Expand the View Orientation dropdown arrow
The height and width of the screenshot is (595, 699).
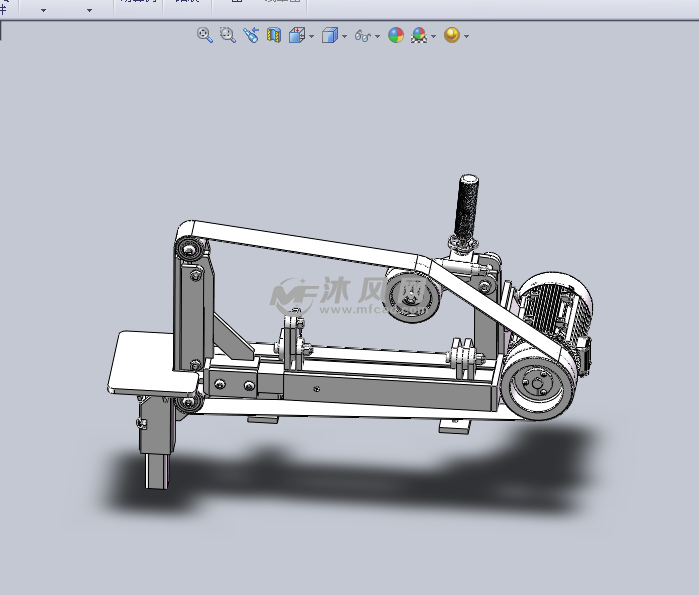312,36
